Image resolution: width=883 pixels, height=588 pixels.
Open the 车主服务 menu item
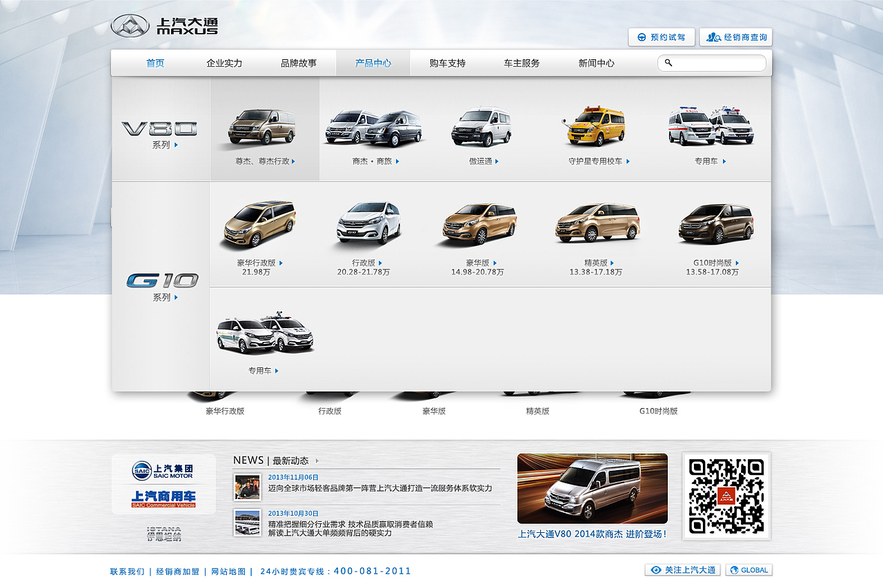click(522, 63)
